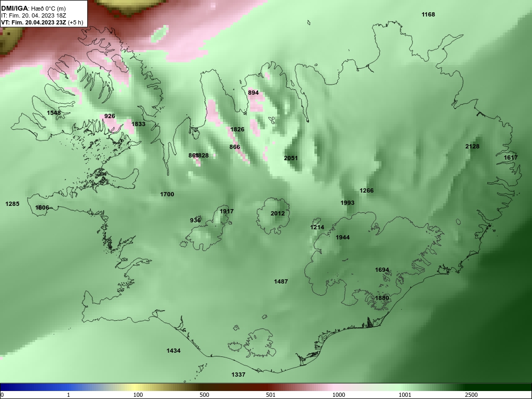Click the legend tick label 1000
Image resolution: width=532 pixels, height=399 pixels.
(338, 395)
